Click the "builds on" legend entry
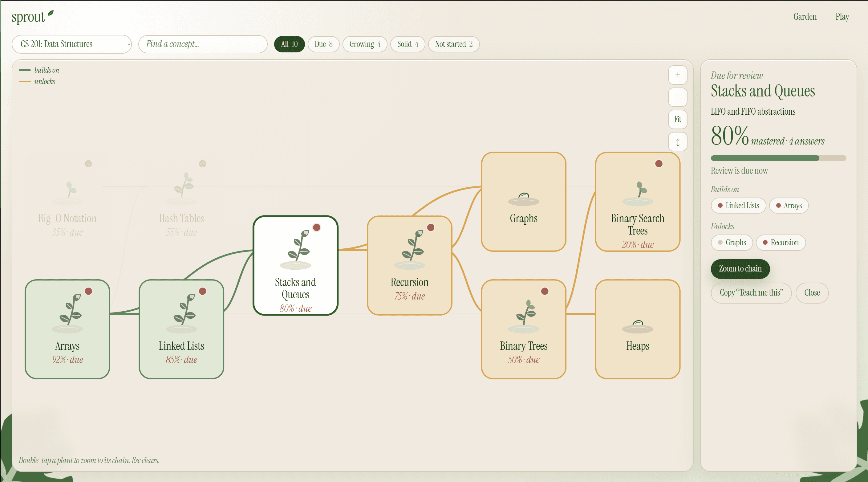The image size is (868, 482). click(x=39, y=70)
